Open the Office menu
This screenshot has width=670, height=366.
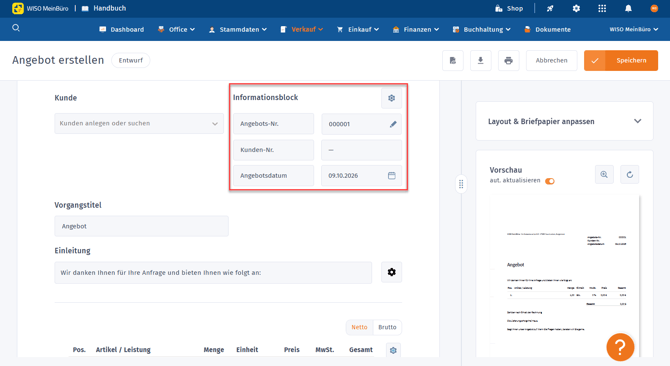pos(176,29)
